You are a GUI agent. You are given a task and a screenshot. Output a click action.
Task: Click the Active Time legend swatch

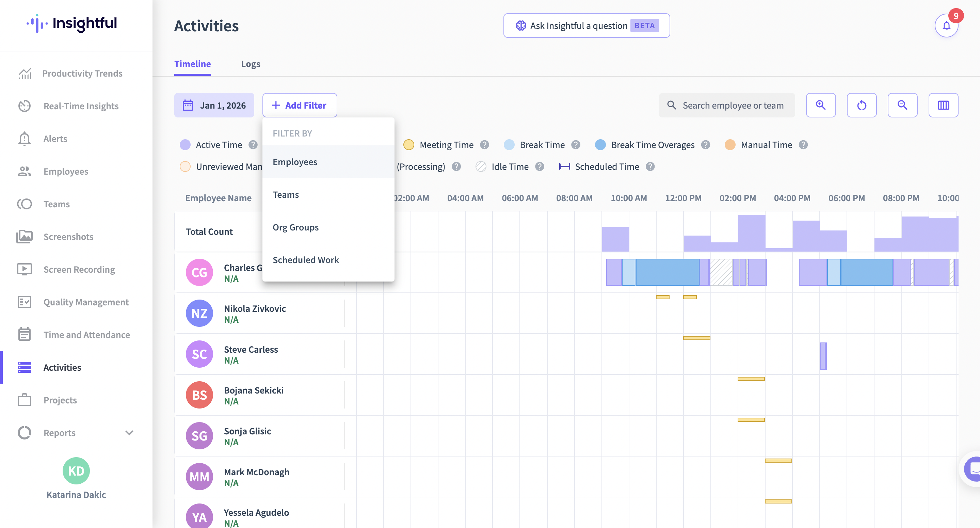(185, 145)
